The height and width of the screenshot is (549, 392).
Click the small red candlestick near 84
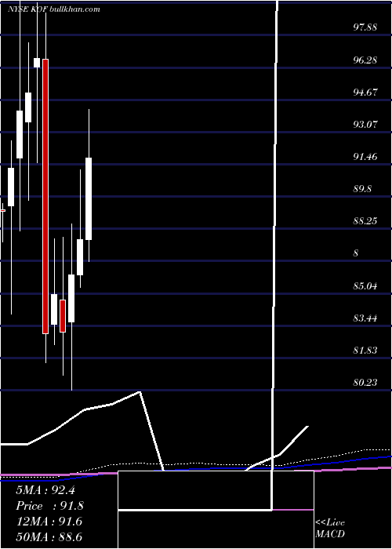pyautogui.click(x=63, y=316)
